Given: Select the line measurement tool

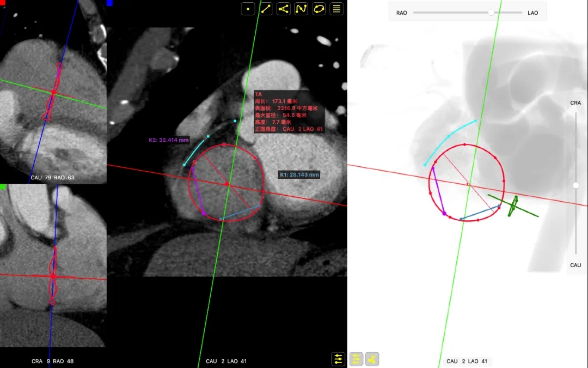Looking at the screenshot, I should click(266, 9).
